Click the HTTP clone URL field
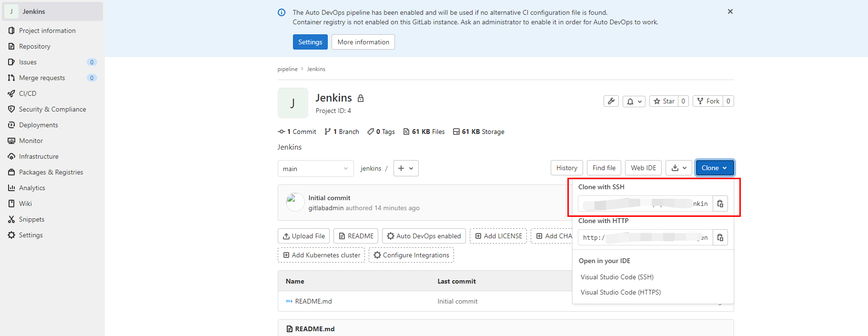Image resolution: width=868 pixels, height=336 pixels. 646,237
